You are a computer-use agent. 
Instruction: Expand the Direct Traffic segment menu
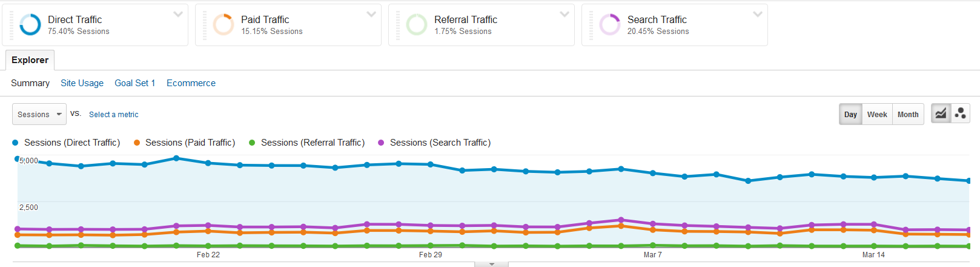[x=178, y=15]
